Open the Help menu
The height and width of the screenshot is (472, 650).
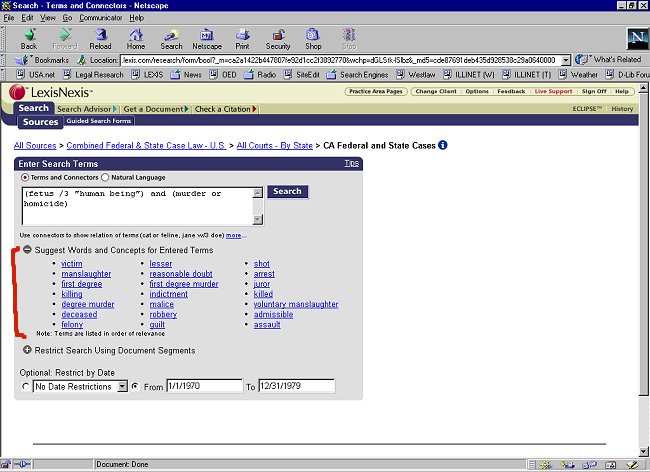pyautogui.click(x=136, y=18)
